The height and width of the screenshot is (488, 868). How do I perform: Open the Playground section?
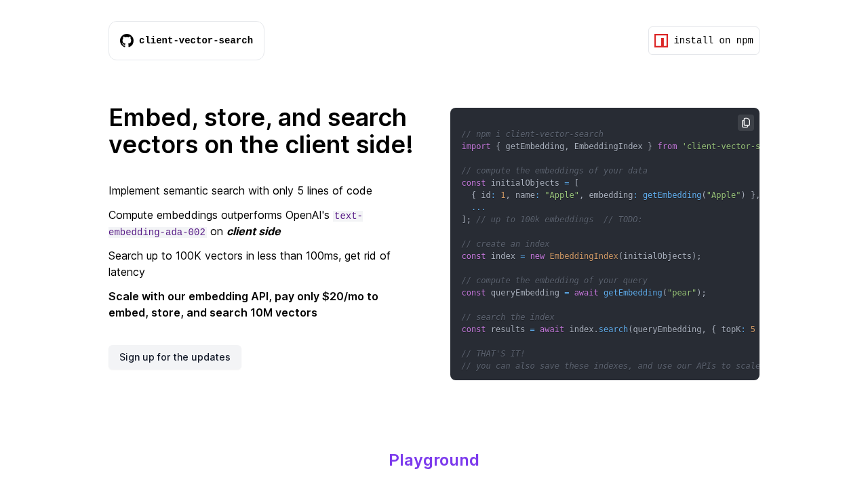433,460
